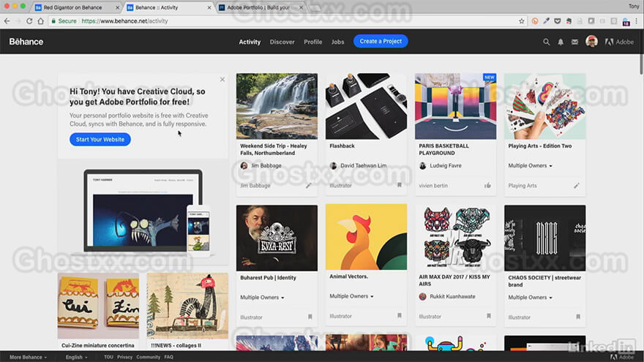Click Rukkit Kuanhawate avatar
Viewport: 644px width, 362px height.
click(x=423, y=296)
